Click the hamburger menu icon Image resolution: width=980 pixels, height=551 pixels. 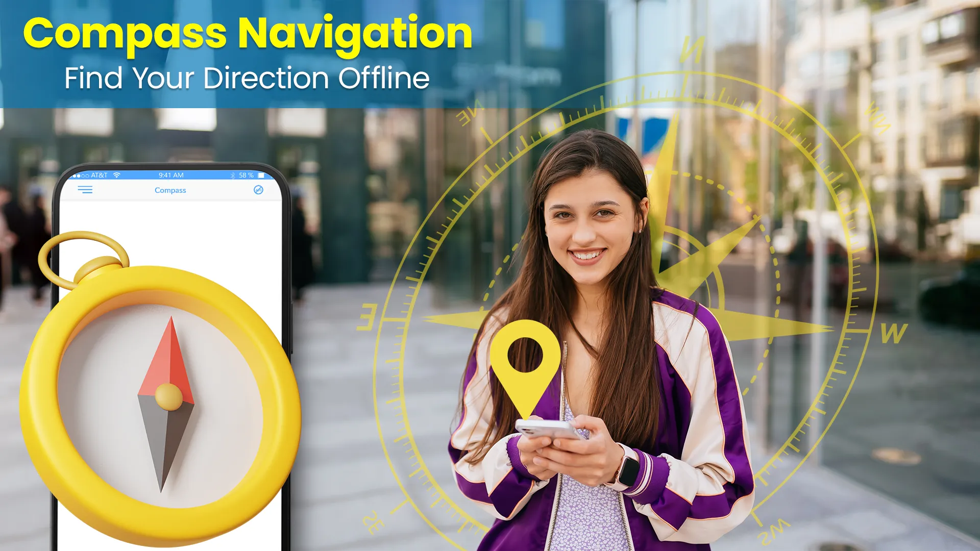pos(85,189)
